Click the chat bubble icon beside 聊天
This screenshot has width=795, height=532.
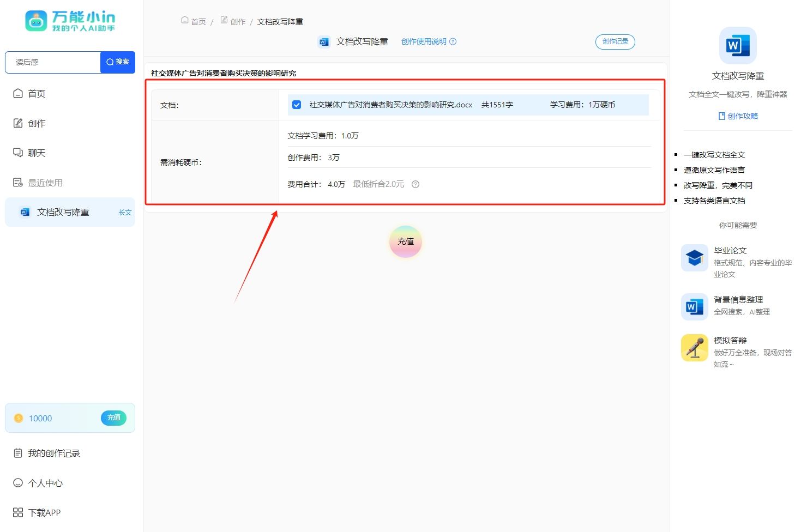[x=18, y=153]
